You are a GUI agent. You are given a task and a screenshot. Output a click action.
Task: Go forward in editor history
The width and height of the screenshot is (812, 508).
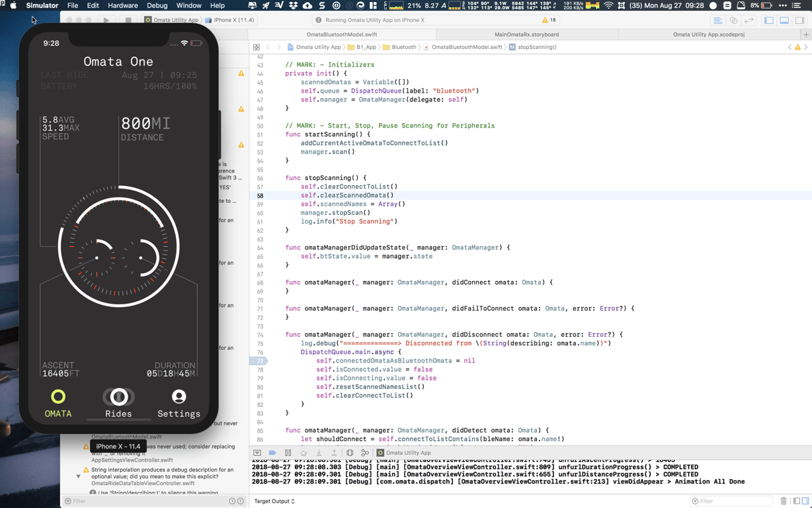tap(278, 47)
